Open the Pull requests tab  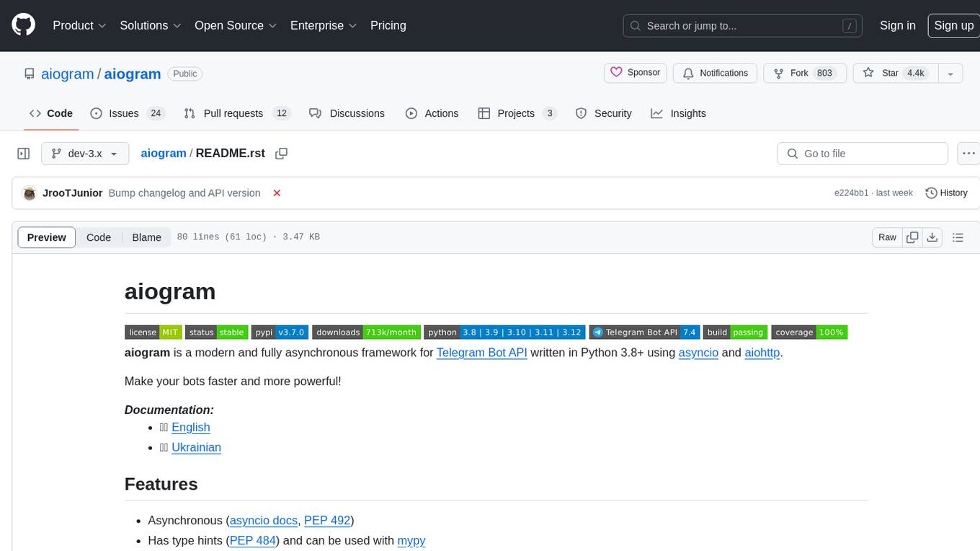point(236,113)
